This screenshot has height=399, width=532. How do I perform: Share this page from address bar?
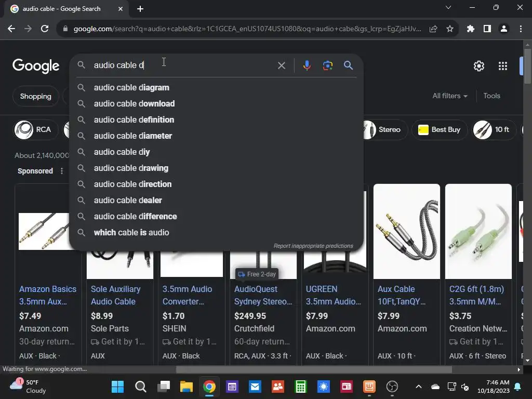(x=433, y=29)
